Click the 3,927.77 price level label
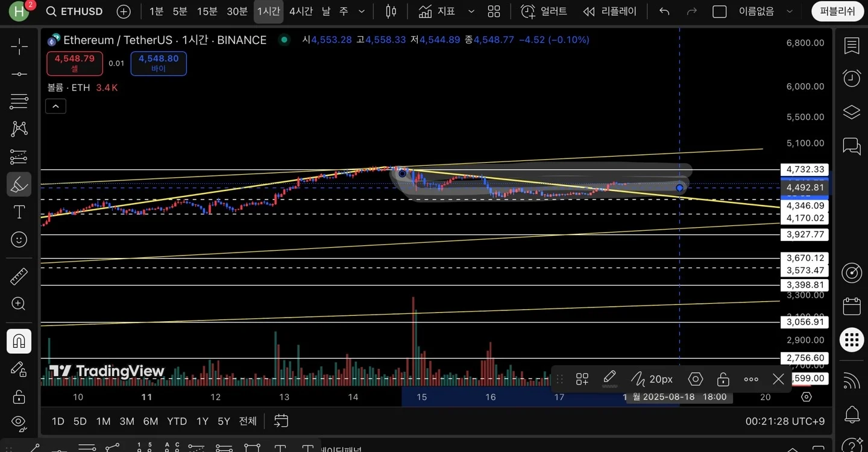This screenshot has height=452, width=868. [x=805, y=234]
